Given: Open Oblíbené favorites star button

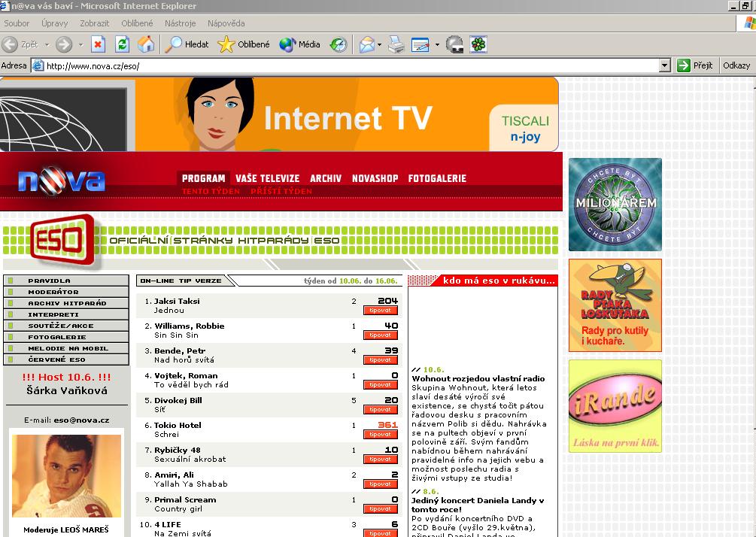Looking at the screenshot, I should [244, 44].
